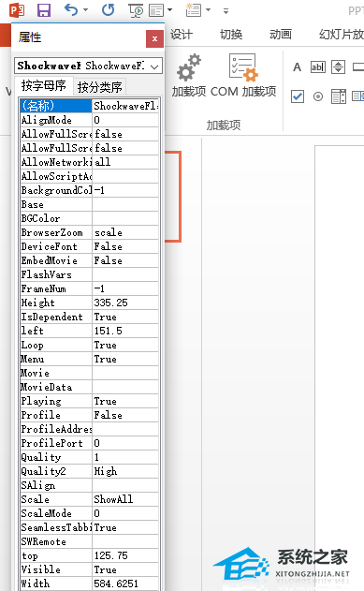Insert Option Button radio control

pyautogui.click(x=318, y=96)
